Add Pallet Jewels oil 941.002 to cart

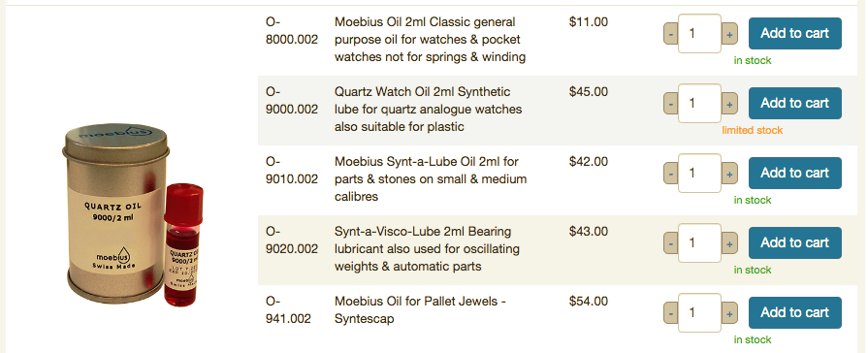pos(795,312)
